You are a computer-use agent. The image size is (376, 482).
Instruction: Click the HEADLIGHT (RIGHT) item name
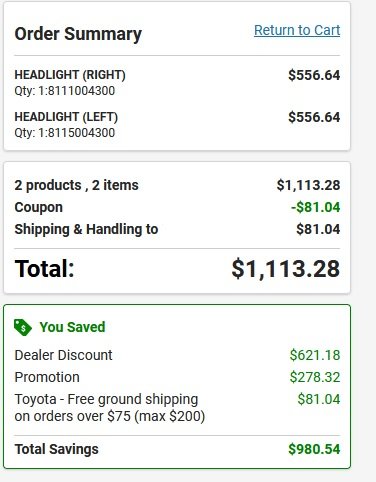coord(70,75)
